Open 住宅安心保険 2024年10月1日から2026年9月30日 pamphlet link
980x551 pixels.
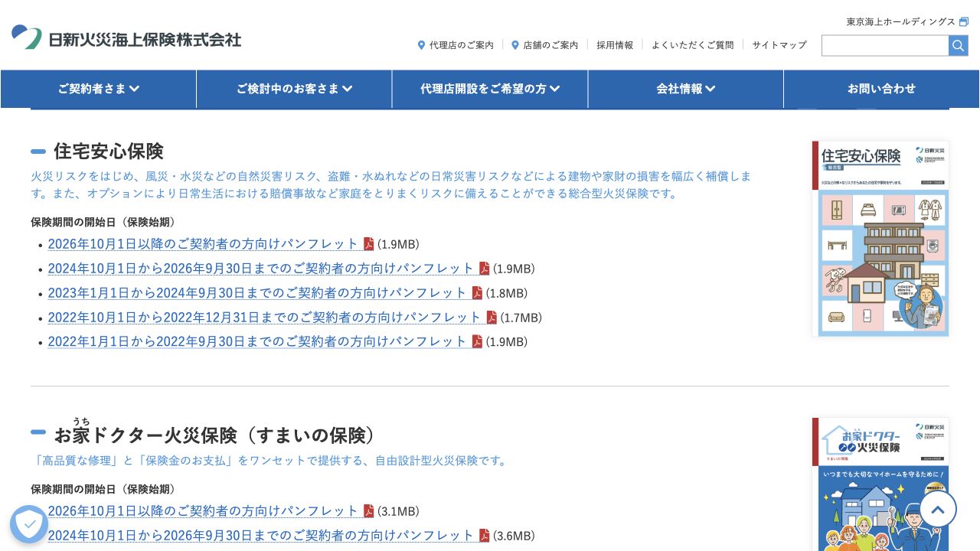261,269
